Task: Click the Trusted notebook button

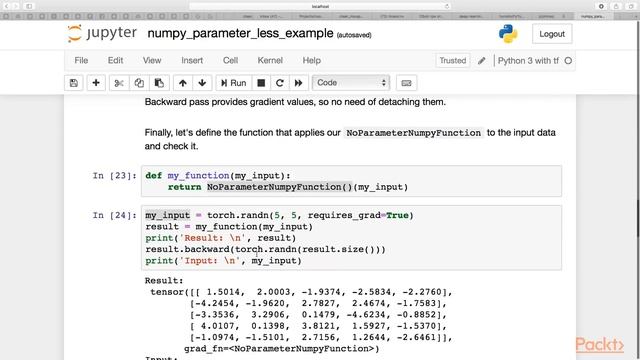Action: click(452, 60)
